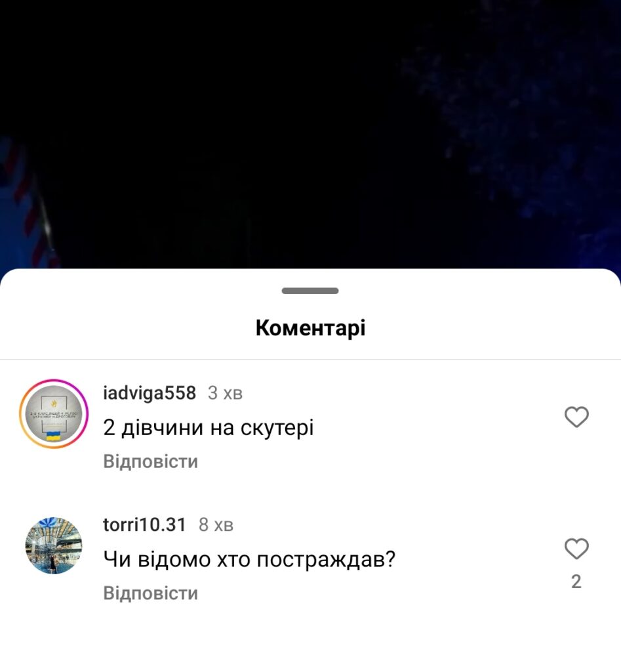Reply to the '2 дівчини на скутері' comment
Image resolution: width=621 pixels, height=672 pixels.
click(x=150, y=461)
